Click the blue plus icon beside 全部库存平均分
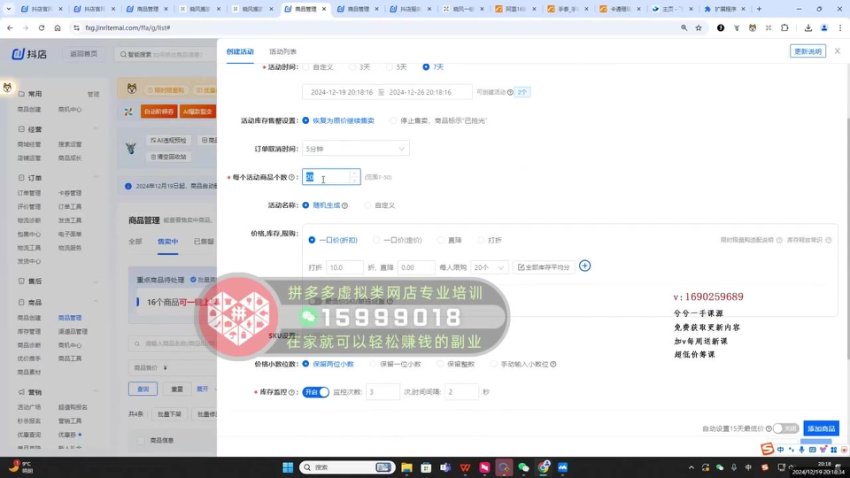Viewport: 850px width, 478px height. (585, 266)
